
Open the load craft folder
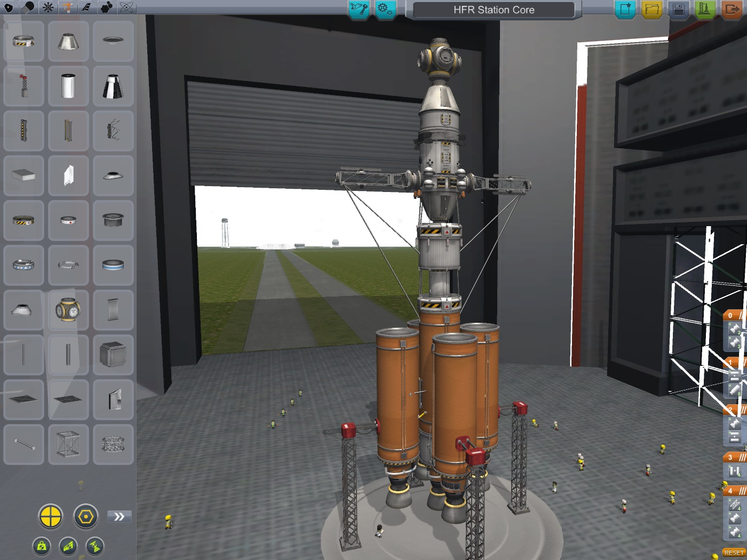pos(651,9)
